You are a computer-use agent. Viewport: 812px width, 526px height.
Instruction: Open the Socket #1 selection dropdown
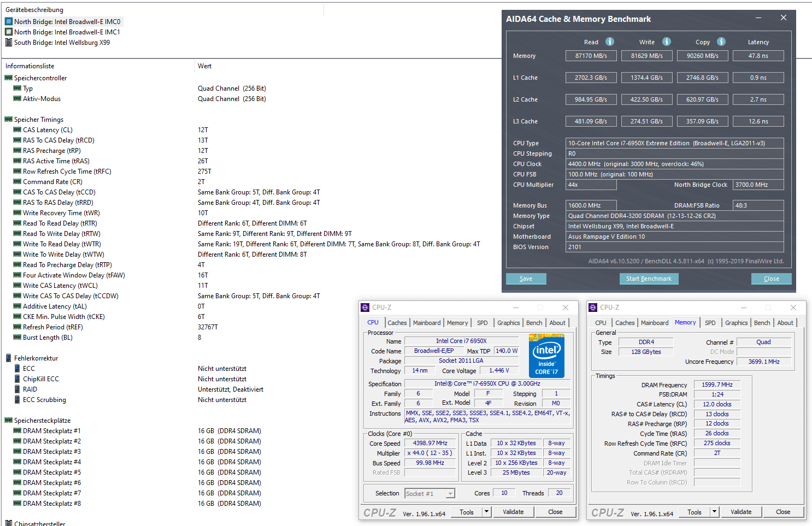(450, 493)
